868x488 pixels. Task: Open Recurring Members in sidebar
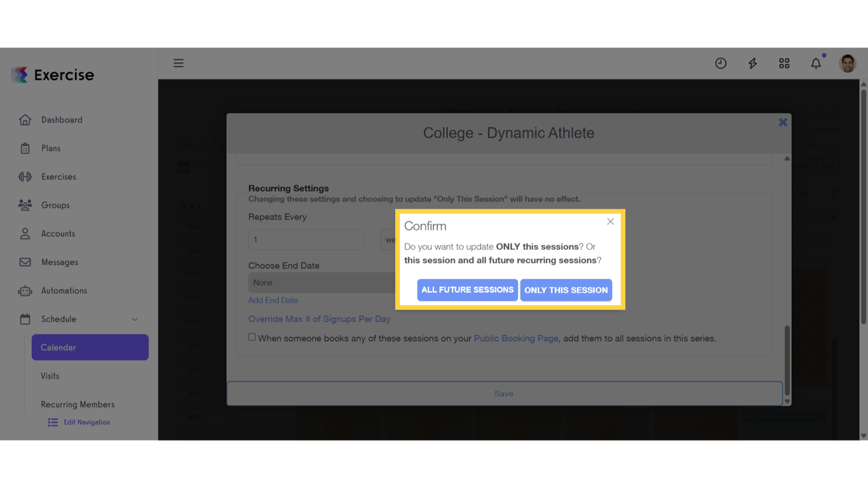tap(78, 404)
